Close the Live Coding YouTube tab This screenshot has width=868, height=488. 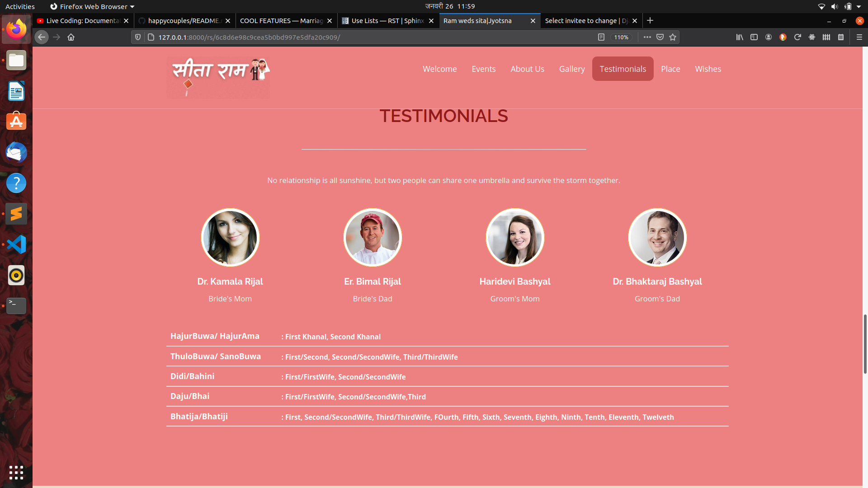(x=126, y=21)
